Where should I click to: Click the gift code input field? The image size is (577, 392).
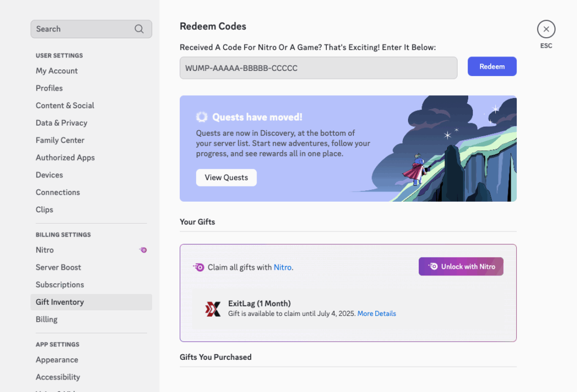click(318, 68)
